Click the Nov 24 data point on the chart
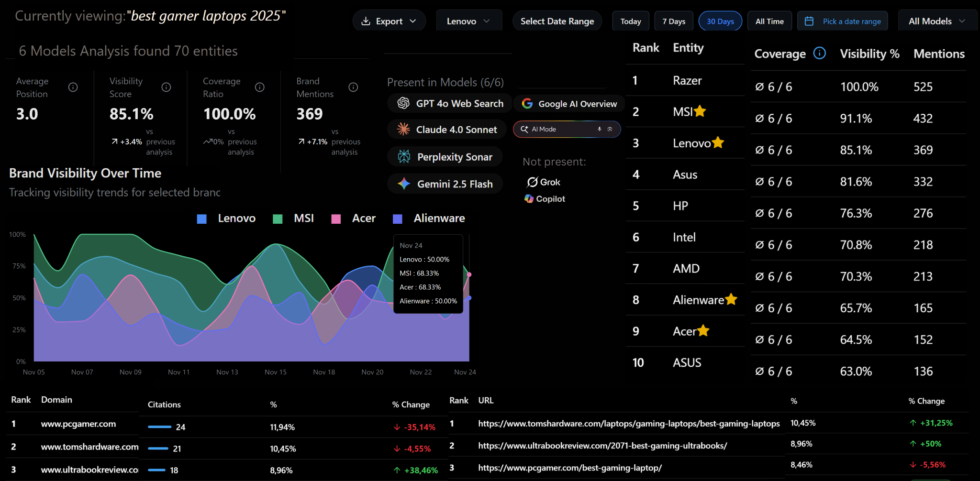The height and width of the screenshot is (481, 980). (x=470, y=274)
